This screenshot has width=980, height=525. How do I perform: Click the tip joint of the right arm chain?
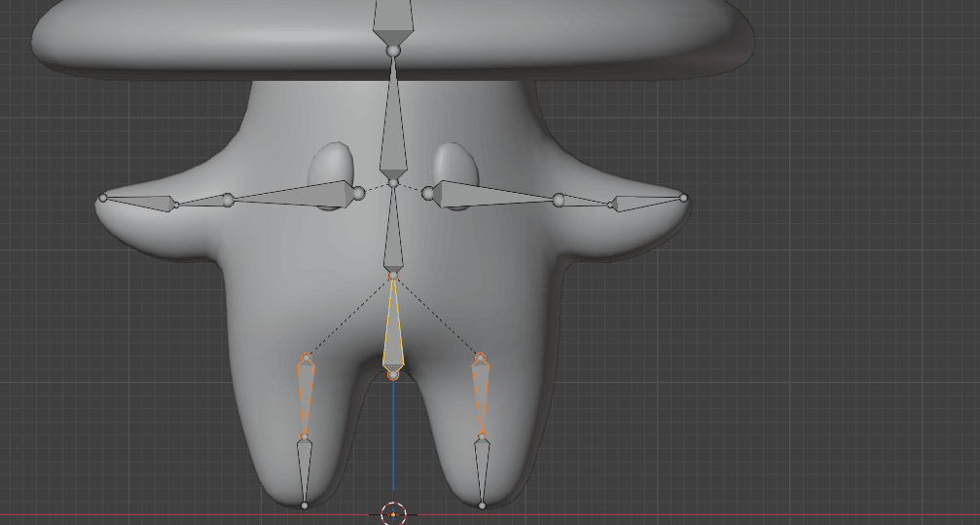[x=683, y=199]
